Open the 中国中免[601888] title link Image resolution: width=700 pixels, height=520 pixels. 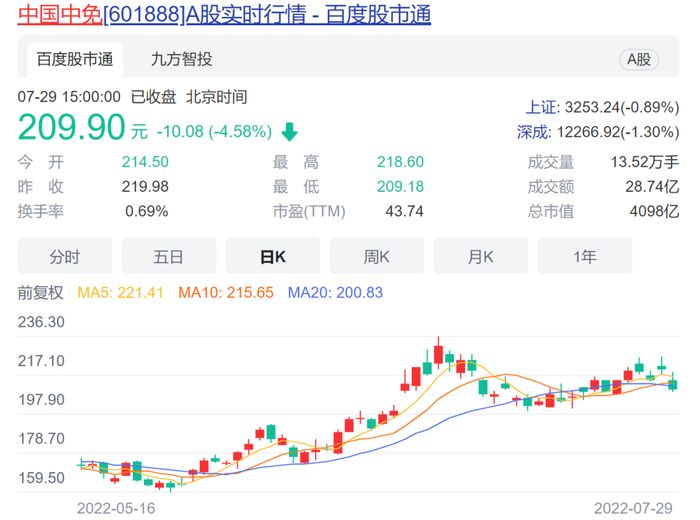click(224, 14)
